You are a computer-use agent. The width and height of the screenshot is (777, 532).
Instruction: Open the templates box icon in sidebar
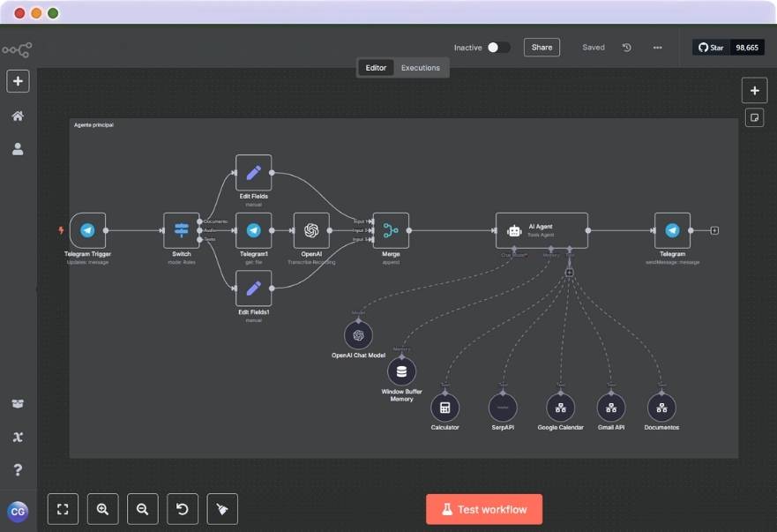(x=18, y=403)
